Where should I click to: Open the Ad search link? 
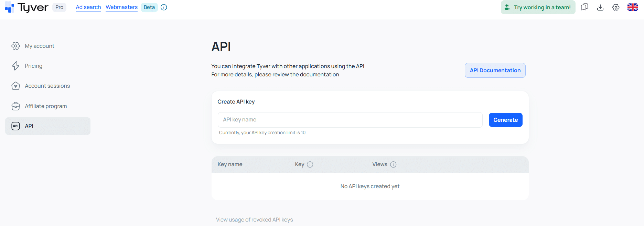pos(88,7)
